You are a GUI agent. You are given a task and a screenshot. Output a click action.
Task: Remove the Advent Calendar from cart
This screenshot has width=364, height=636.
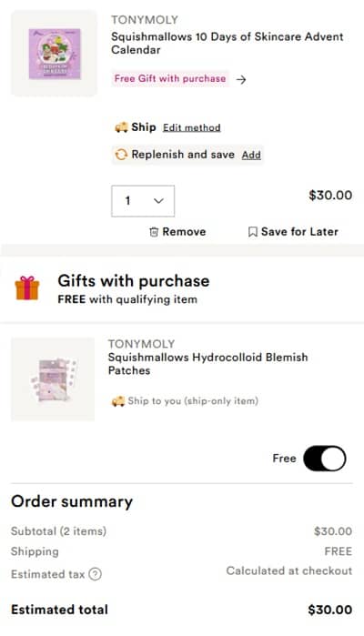(177, 232)
